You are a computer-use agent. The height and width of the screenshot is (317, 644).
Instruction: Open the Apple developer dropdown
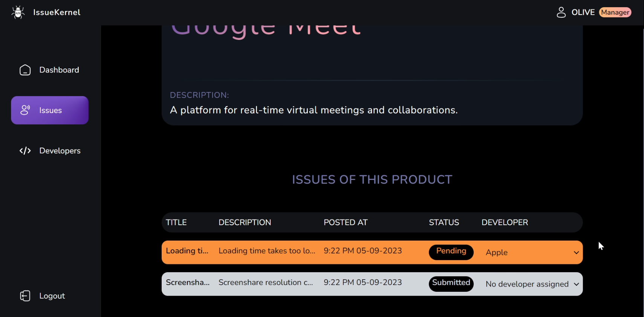click(x=532, y=252)
